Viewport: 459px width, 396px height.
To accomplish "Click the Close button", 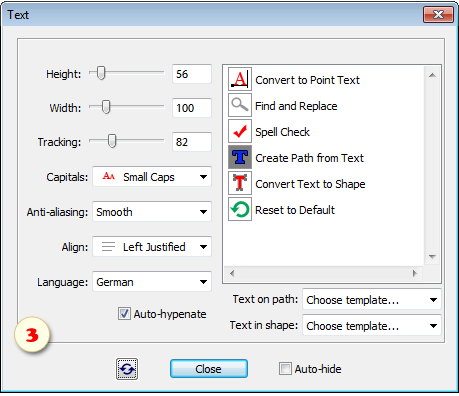I will point(209,369).
